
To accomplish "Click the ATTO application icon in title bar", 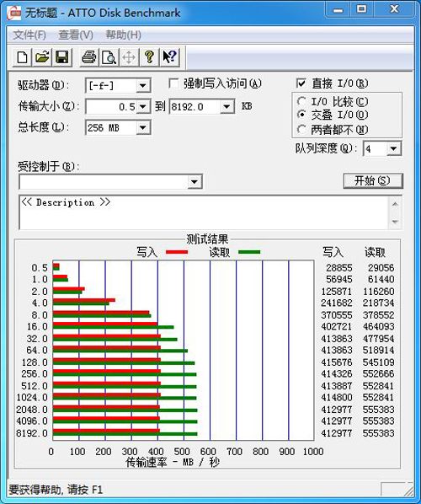I will pyautogui.click(x=14, y=13).
